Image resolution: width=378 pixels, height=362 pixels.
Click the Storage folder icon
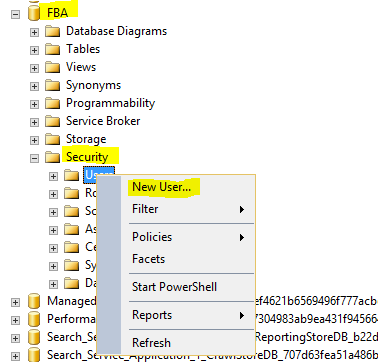(x=52, y=140)
